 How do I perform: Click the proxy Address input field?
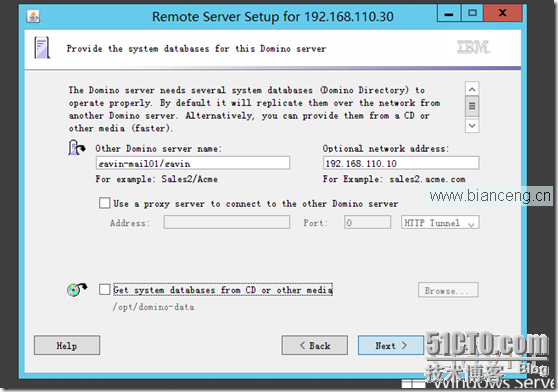[x=227, y=222]
